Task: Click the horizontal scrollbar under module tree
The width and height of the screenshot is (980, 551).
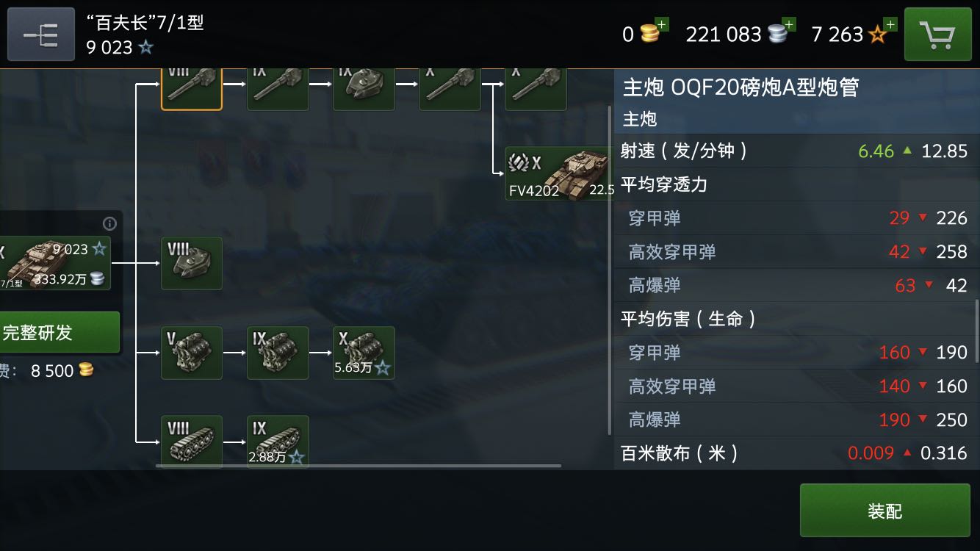Action: tap(359, 465)
